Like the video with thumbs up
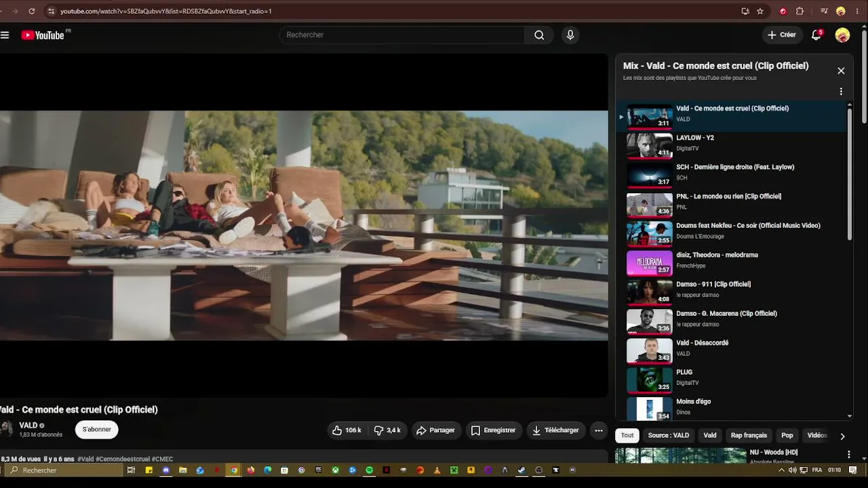The width and height of the screenshot is (868, 488). coord(347,430)
